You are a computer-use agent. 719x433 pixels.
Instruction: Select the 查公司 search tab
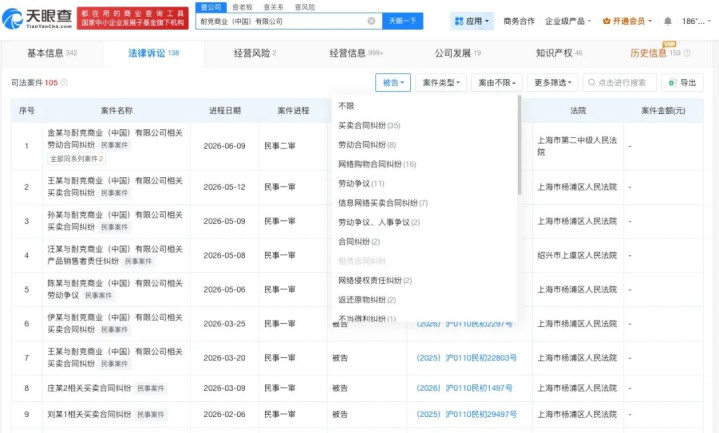(211, 7)
